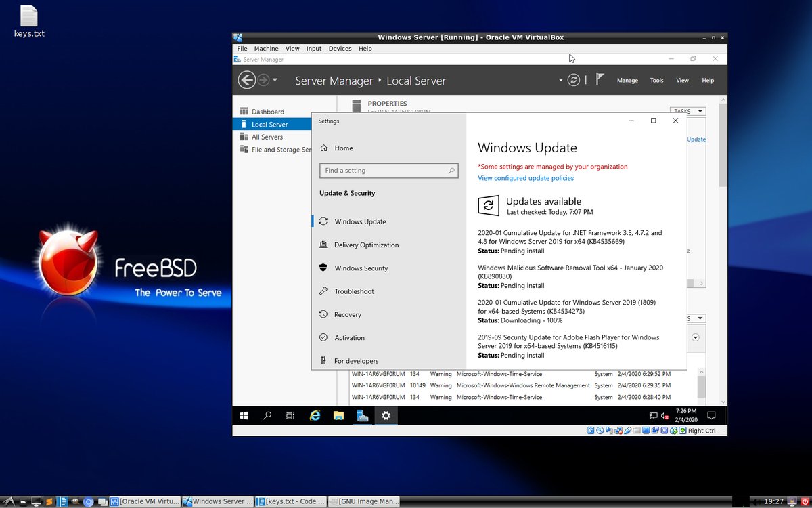The image size is (812, 508).
Task: Open the Action Center notification icon in VM
Action: [711, 416]
